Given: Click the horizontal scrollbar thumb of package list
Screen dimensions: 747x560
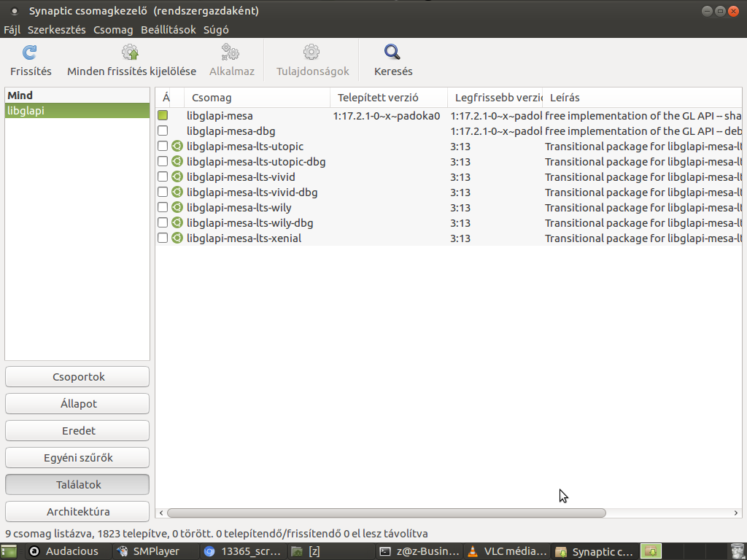Looking at the screenshot, I should 387,513.
